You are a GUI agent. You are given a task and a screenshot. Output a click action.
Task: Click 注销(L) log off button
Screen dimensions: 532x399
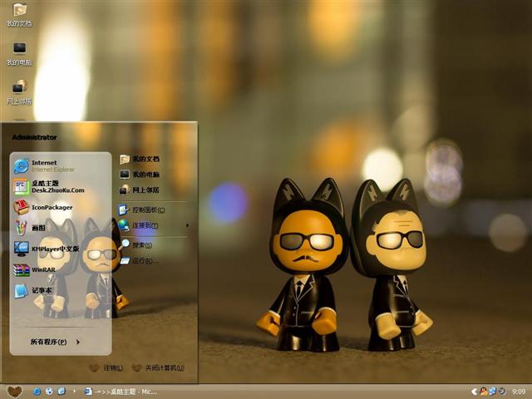pos(106,367)
